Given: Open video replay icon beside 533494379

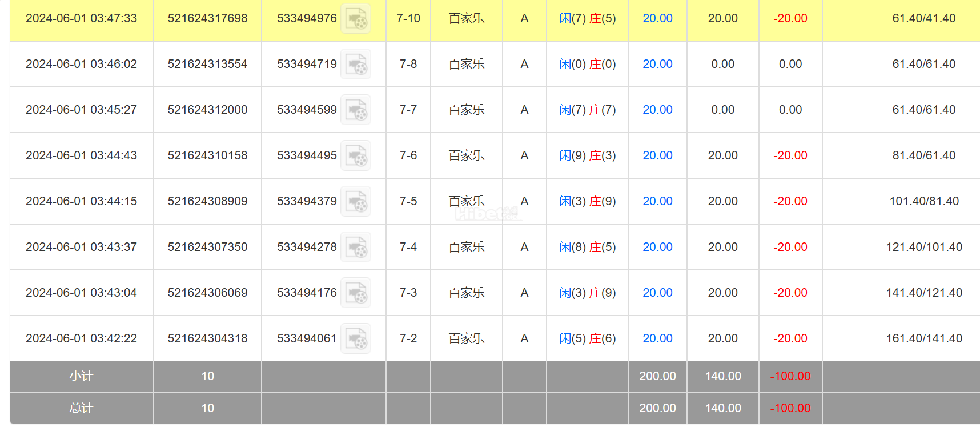Looking at the screenshot, I should click(x=356, y=201).
